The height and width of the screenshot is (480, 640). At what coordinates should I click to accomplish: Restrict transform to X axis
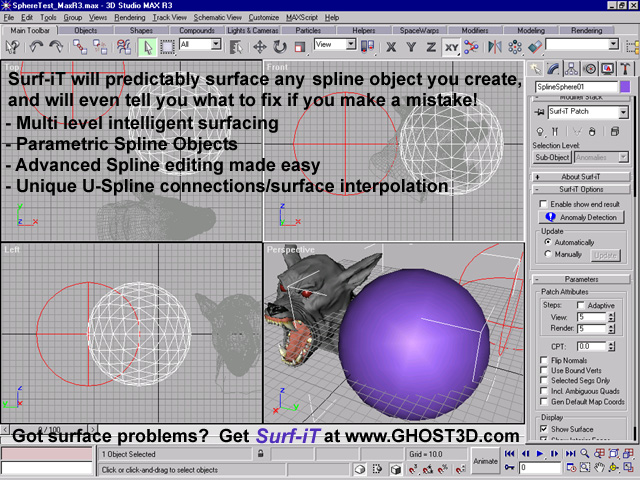tap(391, 47)
